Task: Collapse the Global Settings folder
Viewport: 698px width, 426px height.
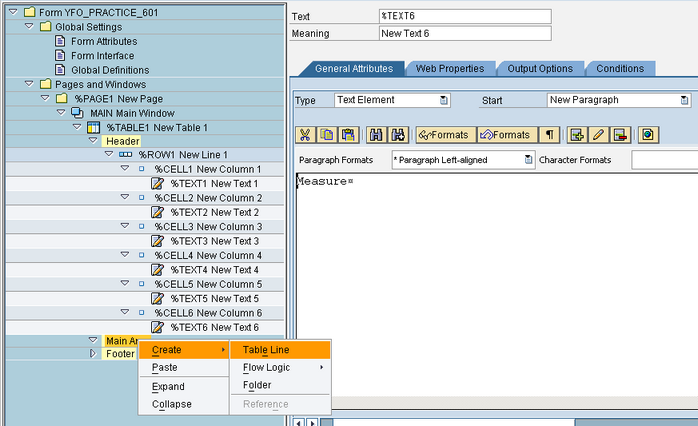Action: click(29, 26)
